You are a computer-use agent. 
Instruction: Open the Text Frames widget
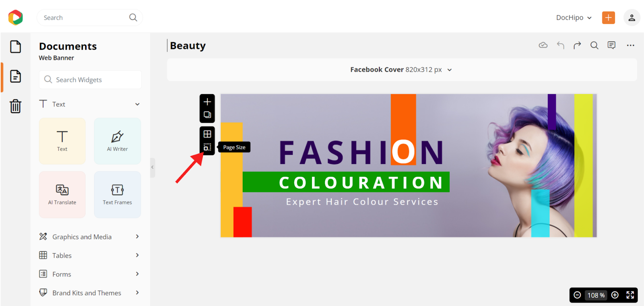pos(118,194)
